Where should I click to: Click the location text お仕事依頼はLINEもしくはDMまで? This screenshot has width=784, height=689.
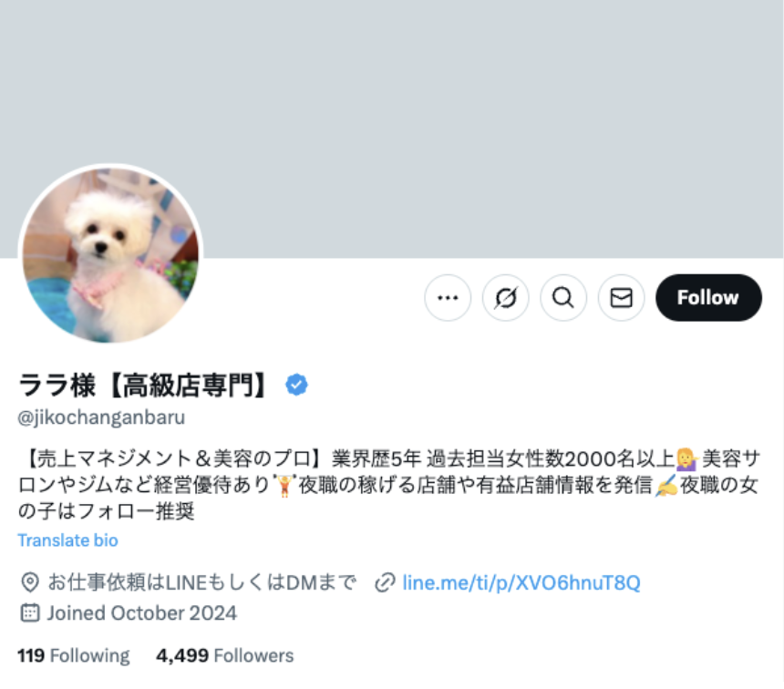click(x=202, y=582)
